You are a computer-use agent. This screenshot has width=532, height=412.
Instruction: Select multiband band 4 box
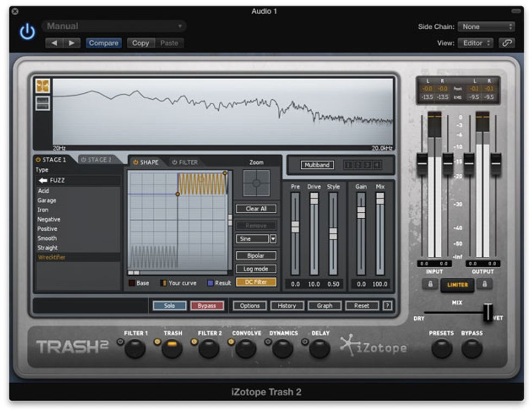coord(377,165)
